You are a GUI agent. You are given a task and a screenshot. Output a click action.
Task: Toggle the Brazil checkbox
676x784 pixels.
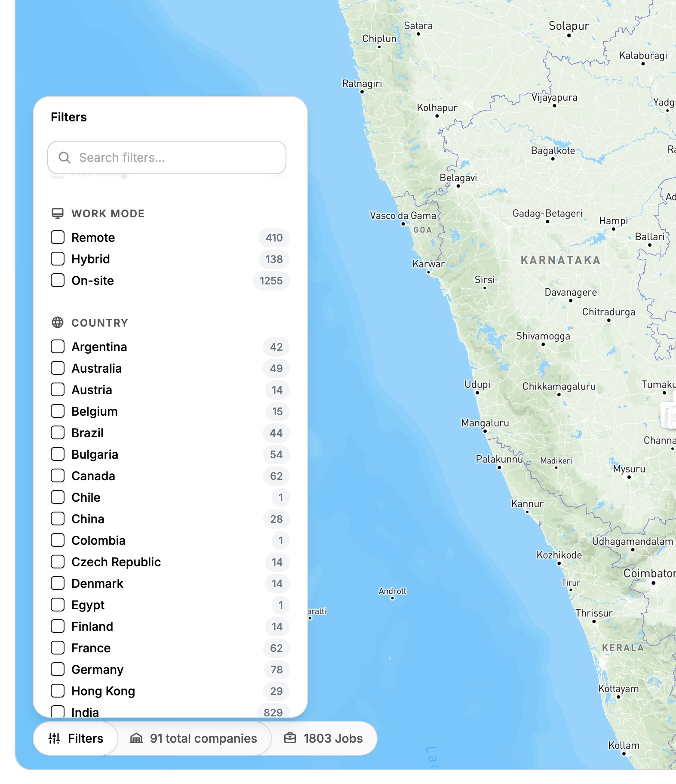pyautogui.click(x=58, y=433)
